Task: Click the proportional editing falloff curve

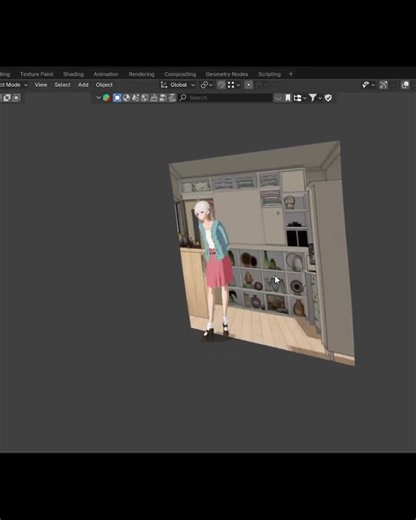Action: 259,85
